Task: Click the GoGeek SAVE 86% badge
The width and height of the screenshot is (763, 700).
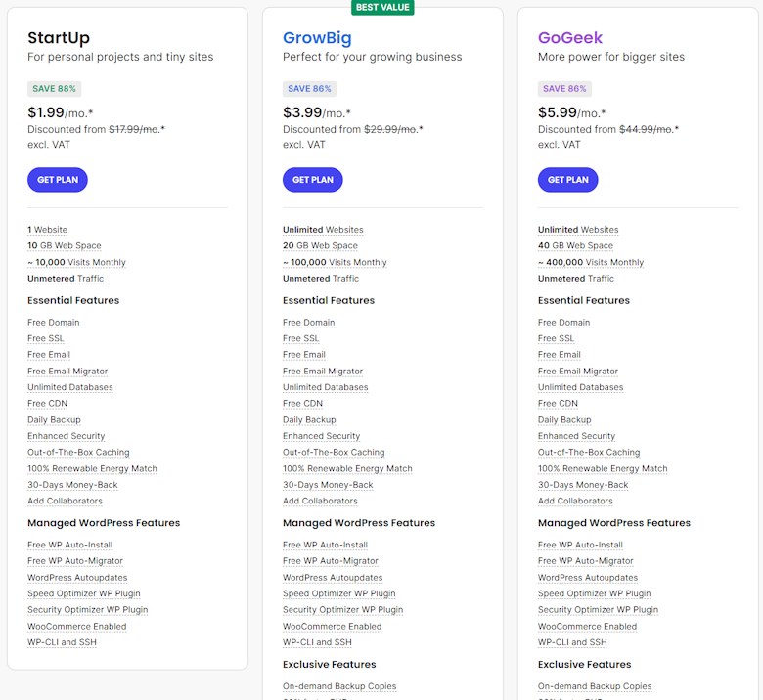Action: coord(565,88)
